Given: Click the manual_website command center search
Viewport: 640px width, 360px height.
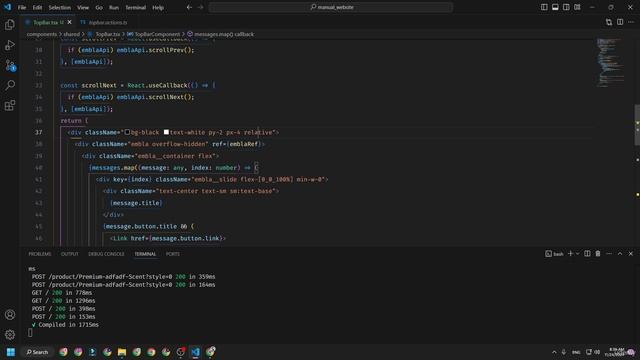Looking at the screenshot, I should pos(331,7).
